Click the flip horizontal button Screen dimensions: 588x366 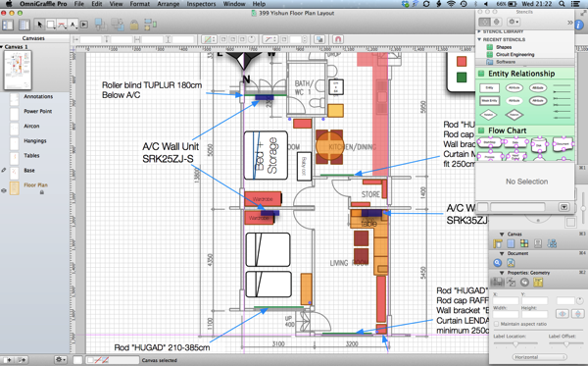click(x=563, y=314)
